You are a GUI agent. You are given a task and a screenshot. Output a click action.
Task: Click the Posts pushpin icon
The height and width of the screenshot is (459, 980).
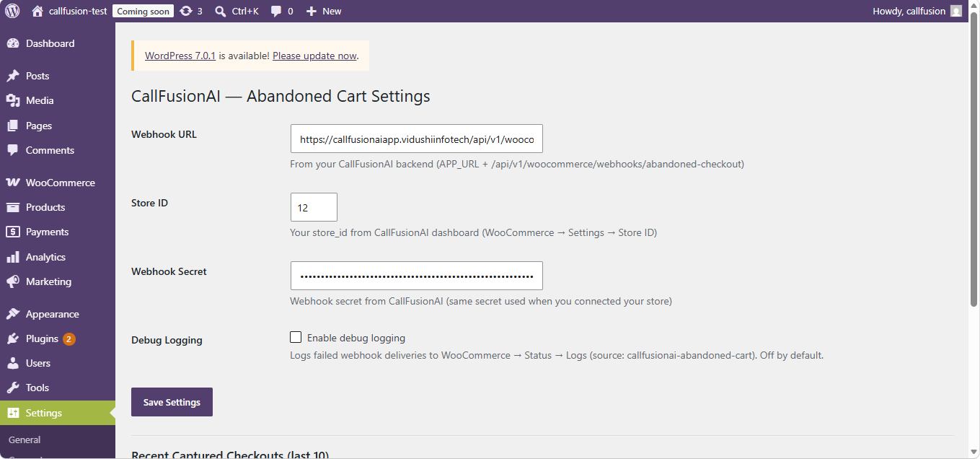[12, 76]
